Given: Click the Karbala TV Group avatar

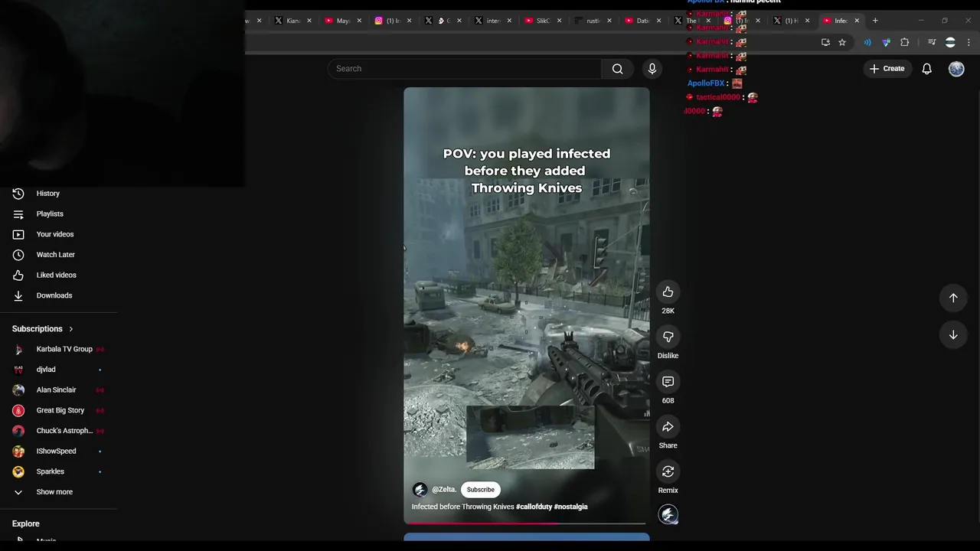Looking at the screenshot, I should point(18,349).
